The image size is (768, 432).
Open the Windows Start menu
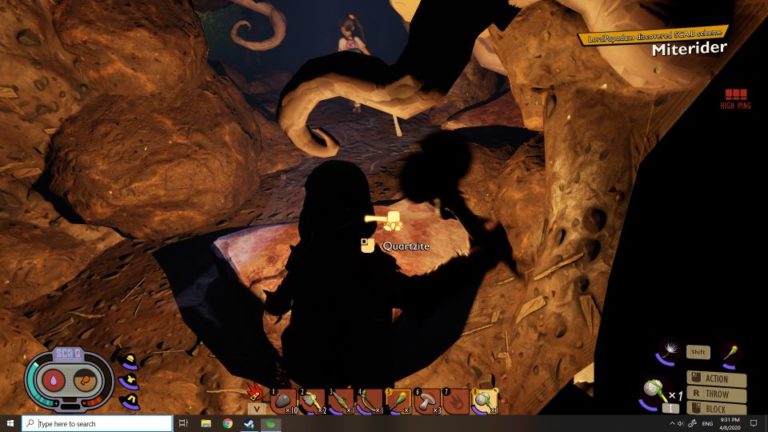(x=10, y=424)
